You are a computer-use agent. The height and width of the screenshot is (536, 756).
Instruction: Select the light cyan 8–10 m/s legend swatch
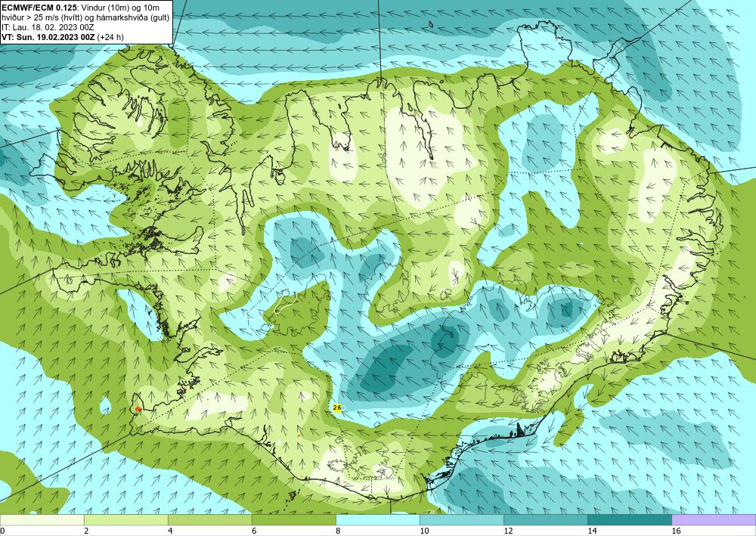pyautogui.click(x=377, y=519)
